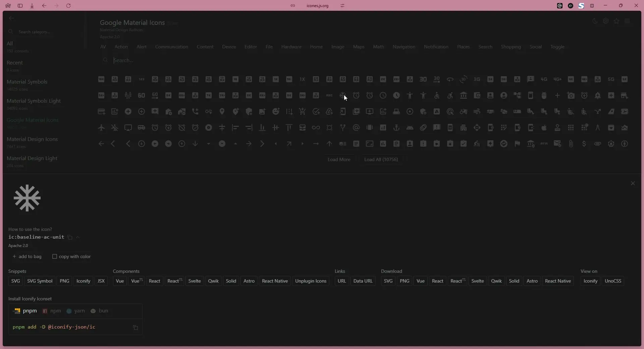Open the browser application menu
This screenshot has width=644, height=349.
(x=628, y=21)
